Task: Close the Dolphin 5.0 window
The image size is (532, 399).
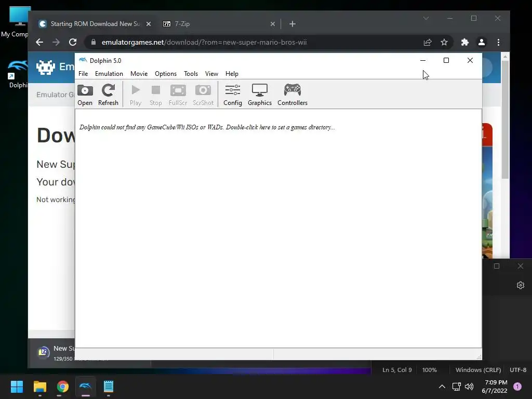Action: click(x=470, y=60)
